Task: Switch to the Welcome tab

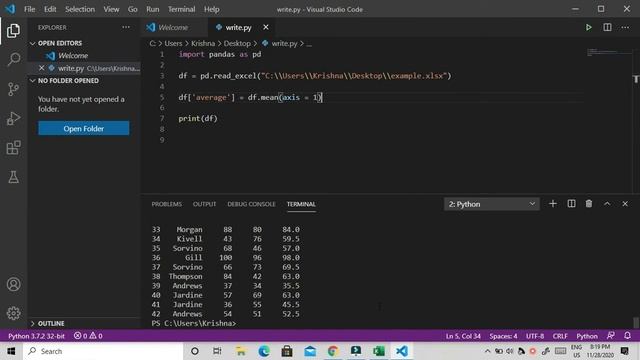Action: [x=174, y=27]
